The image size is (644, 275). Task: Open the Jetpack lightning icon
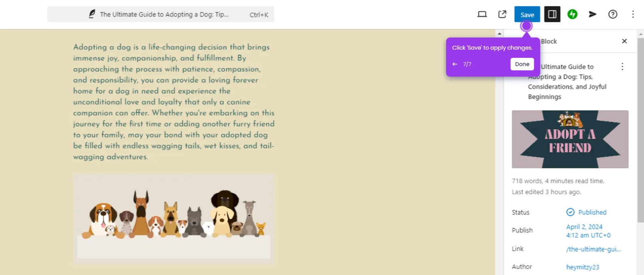coord(572,14)
